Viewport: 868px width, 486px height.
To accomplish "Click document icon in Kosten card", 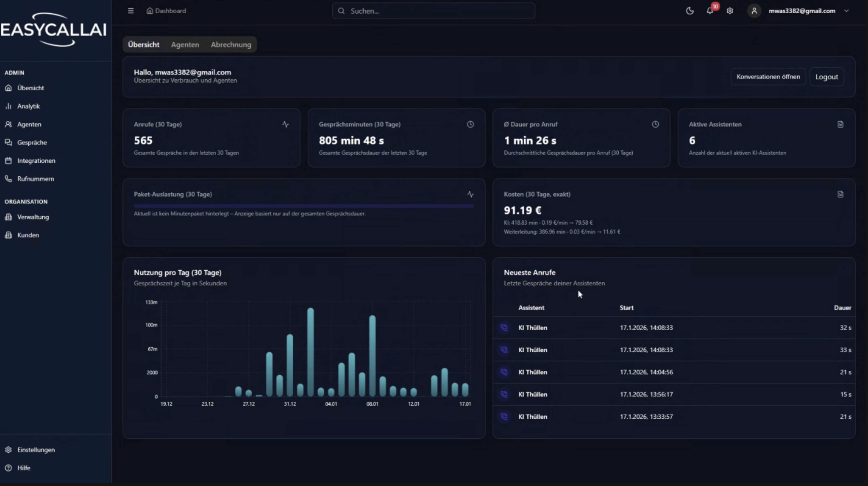I will [x=840, y=194].
